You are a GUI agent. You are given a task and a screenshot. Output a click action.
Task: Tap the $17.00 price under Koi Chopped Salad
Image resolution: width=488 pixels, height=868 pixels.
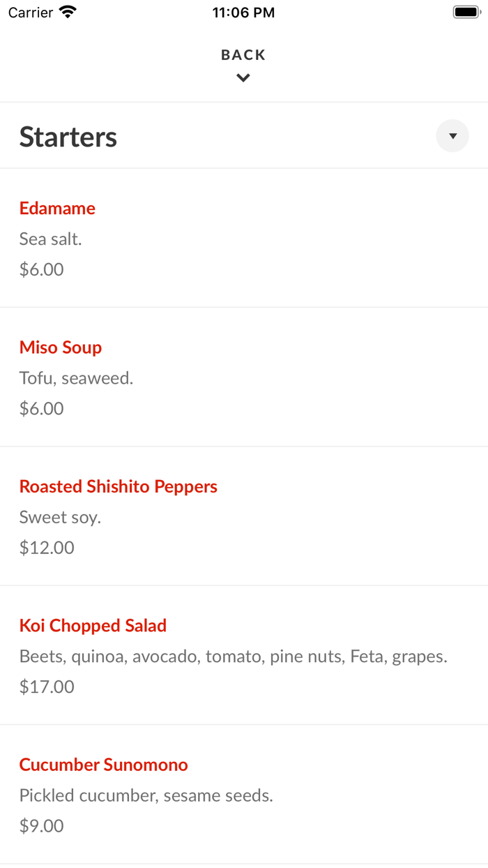point(47,687)
